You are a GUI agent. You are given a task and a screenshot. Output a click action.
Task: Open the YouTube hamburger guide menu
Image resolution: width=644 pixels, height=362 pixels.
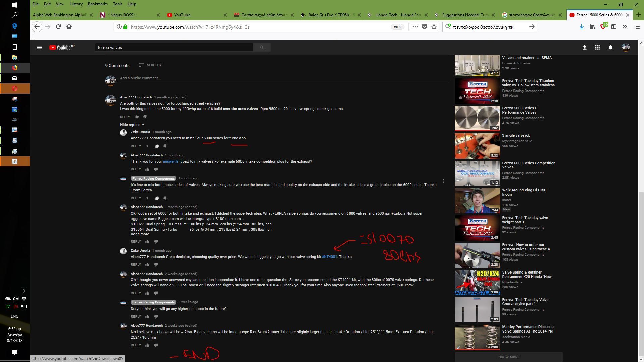tap(39, 48)
